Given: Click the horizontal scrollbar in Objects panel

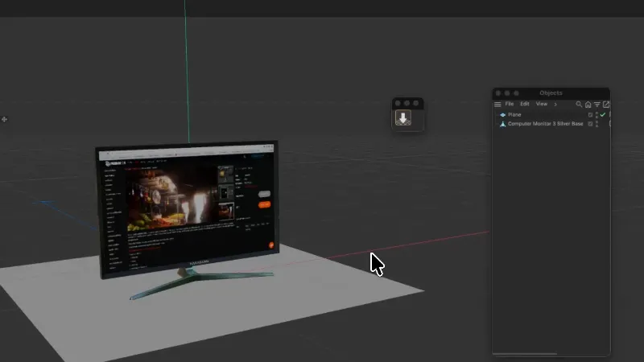Looking at the screenshot, I should [525, 353].
